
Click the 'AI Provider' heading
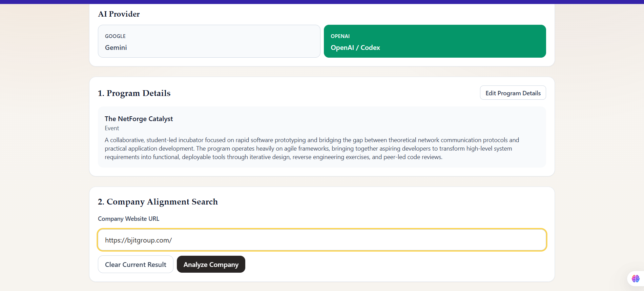coord(119,14)
